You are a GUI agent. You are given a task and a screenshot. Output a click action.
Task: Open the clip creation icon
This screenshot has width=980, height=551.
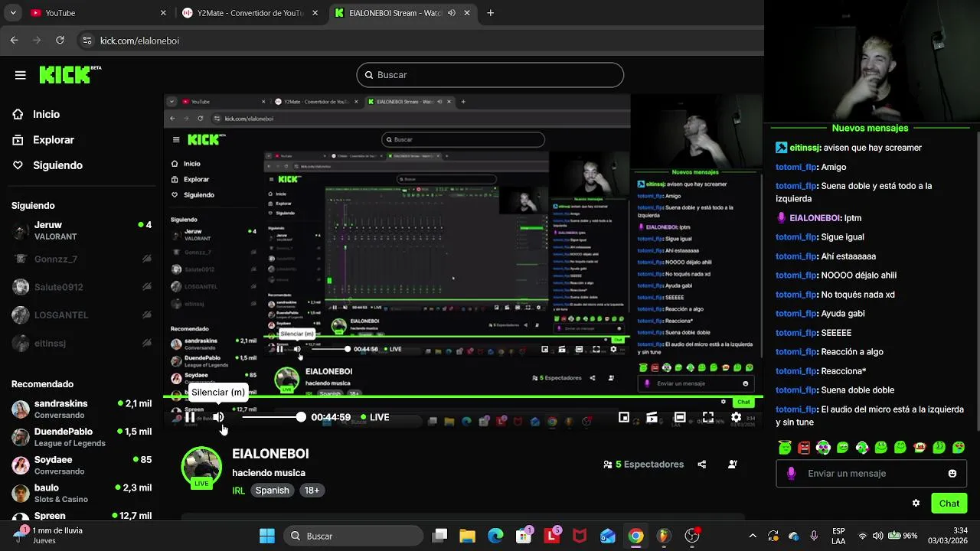tap(652, 417)
